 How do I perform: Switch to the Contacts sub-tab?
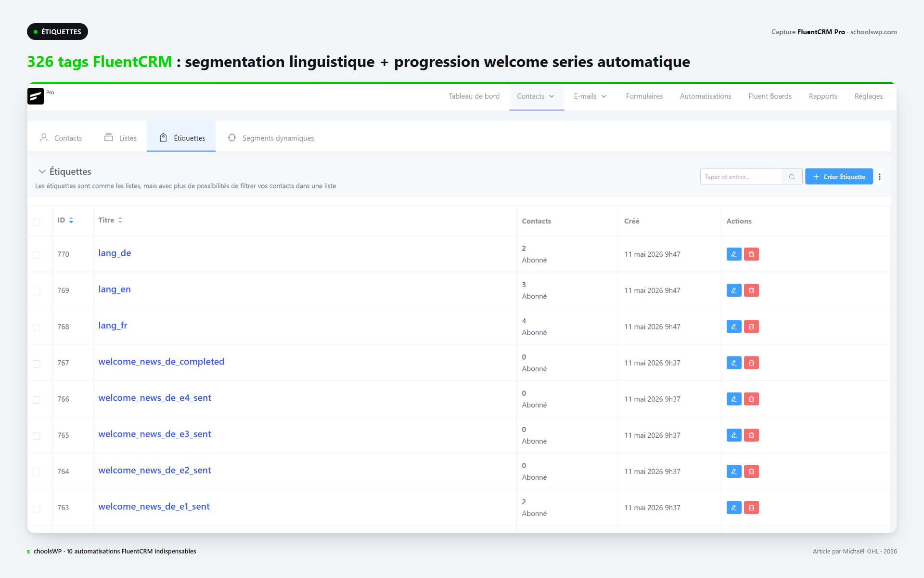click(x=61, y=138)
